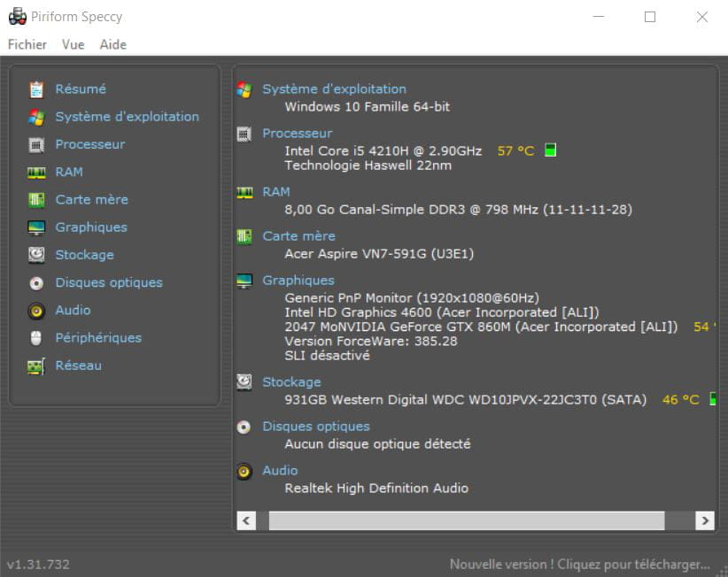The height and width of the screenshot is (577, 728).
Task: Click Windows 10 Famille 64-bit text
Action: [x=368, y=107]
